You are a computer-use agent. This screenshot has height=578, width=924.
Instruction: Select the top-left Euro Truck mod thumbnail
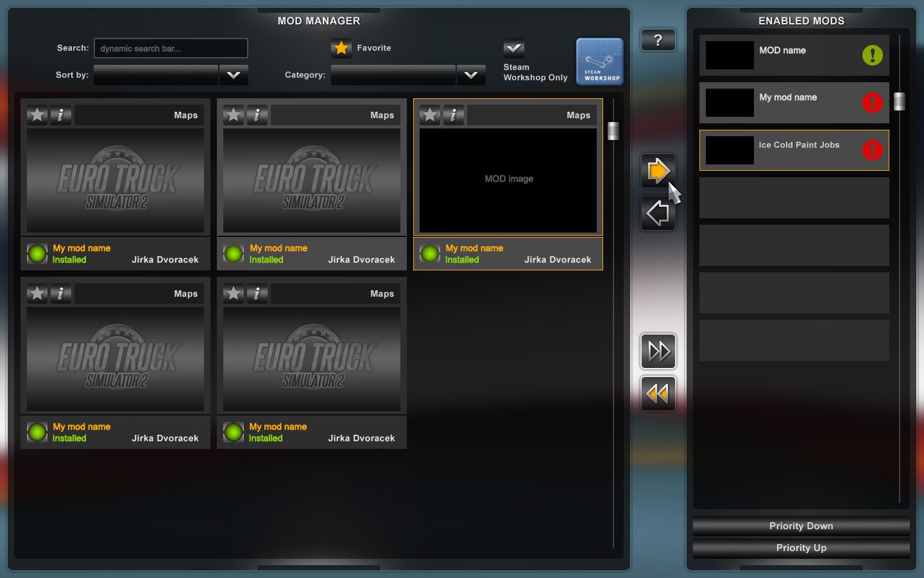click(x=116, y=180)
